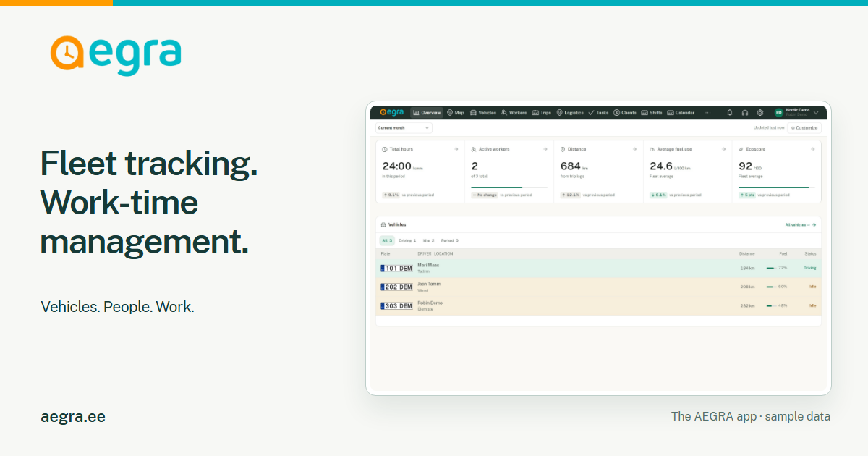The width and height of the screenshot is (868, 456).
Task: Click the arrow icon on Distance card
Action: click(634, 149)
